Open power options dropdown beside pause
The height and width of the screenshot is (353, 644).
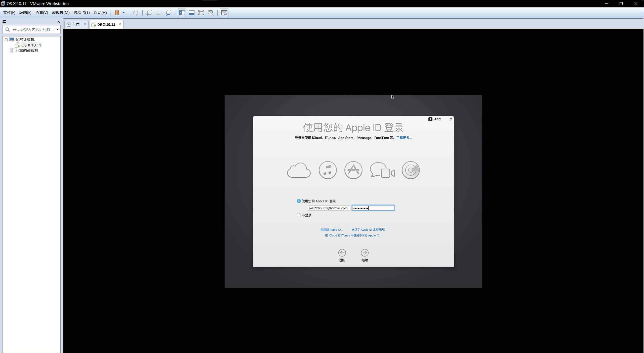coord(124,13)
